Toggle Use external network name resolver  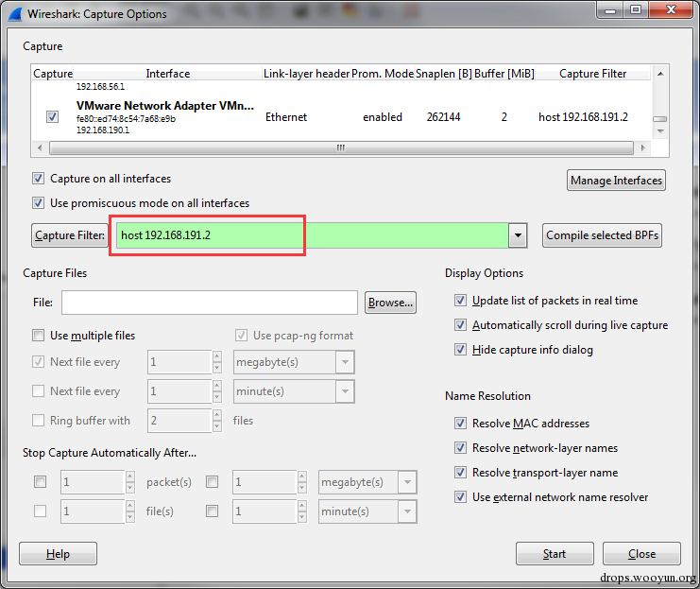(460, 497)
